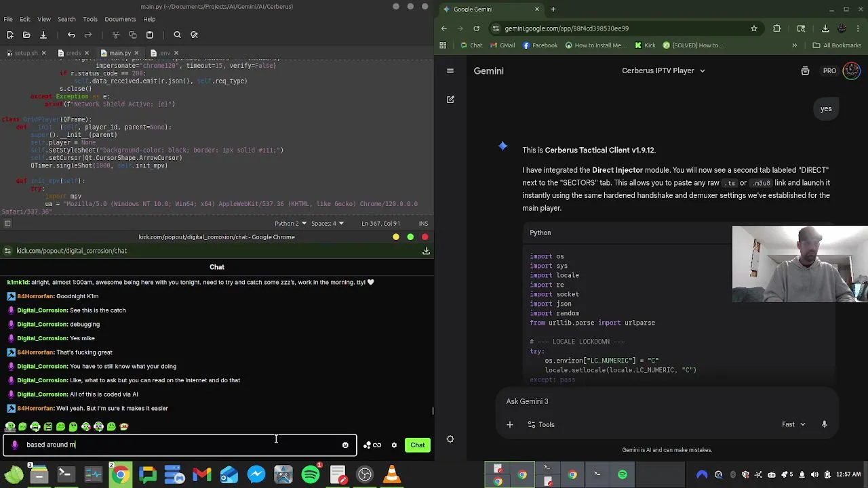Click the Save icon in editor toolbar

click(43, 35)
